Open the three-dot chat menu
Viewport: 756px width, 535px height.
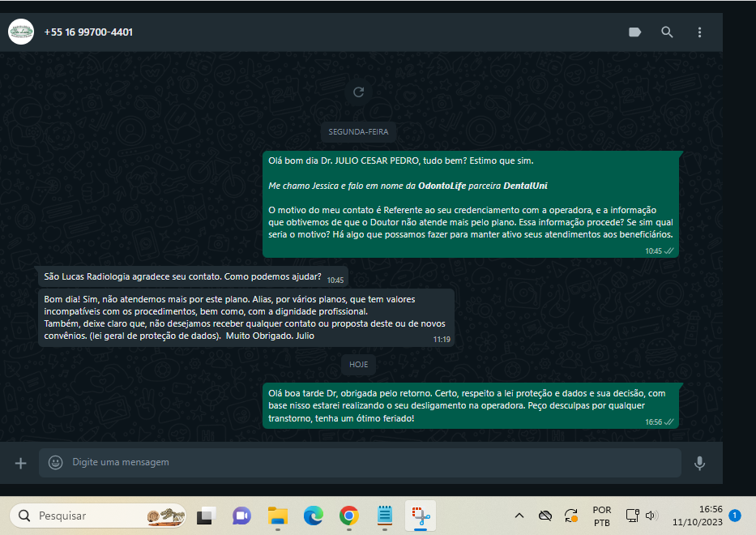pos(699,32)
